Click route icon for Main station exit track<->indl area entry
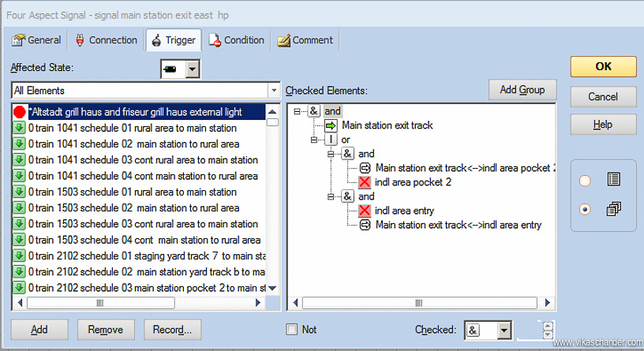 [365, 225]
